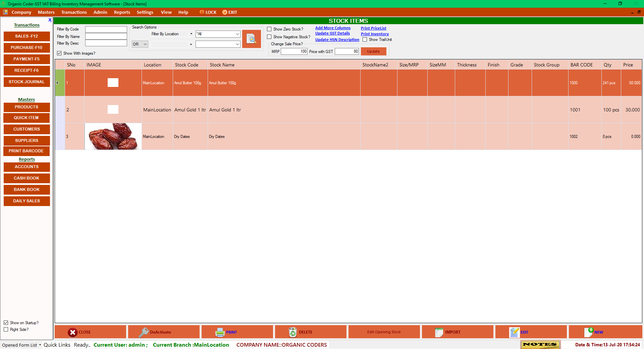
Task: Open the *All location selection dropdown
Action: [x=237, y=34]
